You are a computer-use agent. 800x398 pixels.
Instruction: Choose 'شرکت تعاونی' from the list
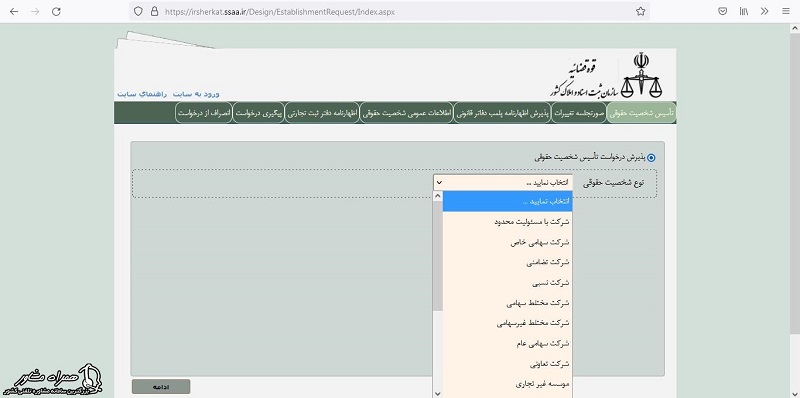(x=507, y=364)
